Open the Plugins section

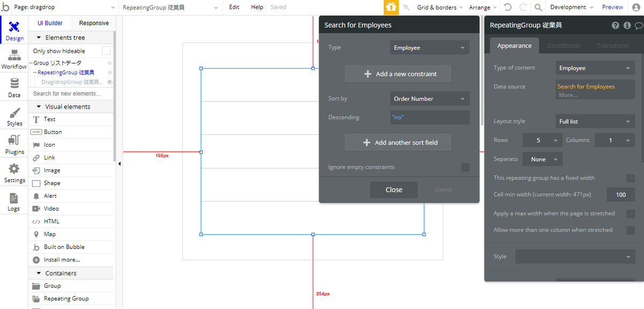pyautogui.click(x=14, y=145)
